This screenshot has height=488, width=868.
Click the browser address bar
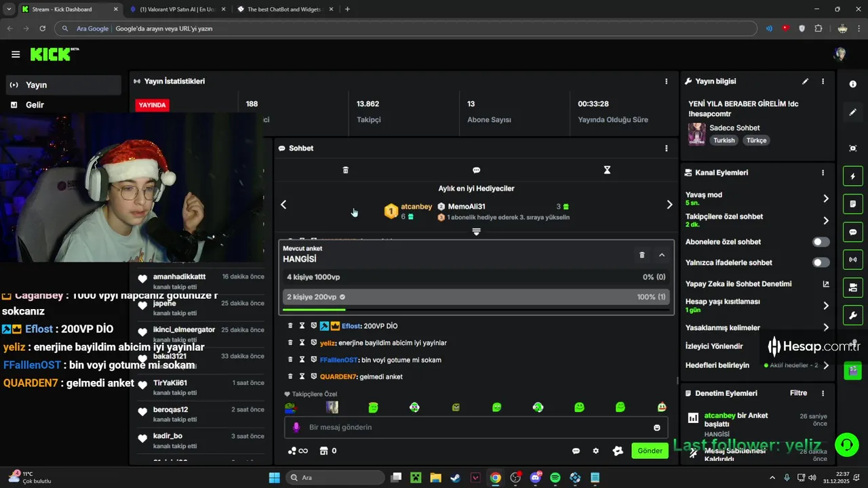[407, 28]
